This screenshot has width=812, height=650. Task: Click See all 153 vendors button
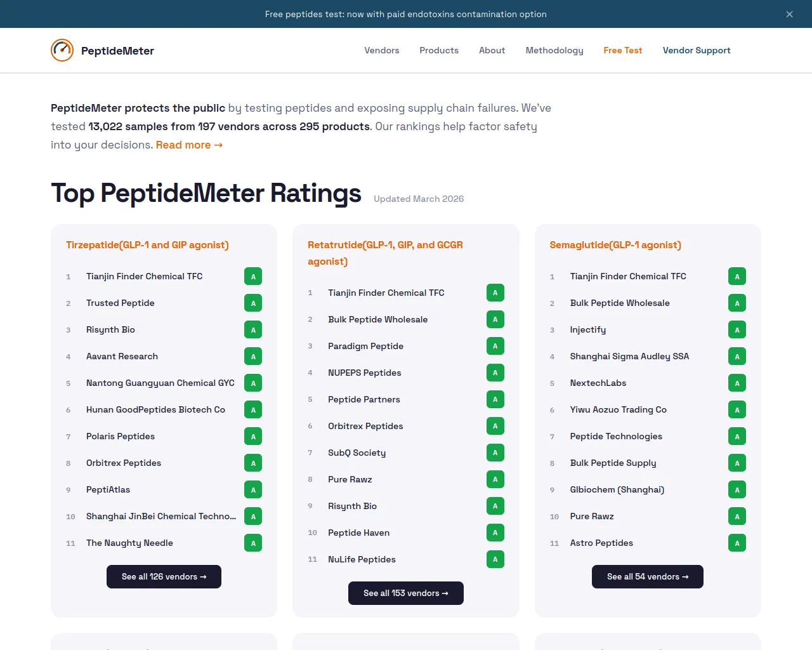406,593
